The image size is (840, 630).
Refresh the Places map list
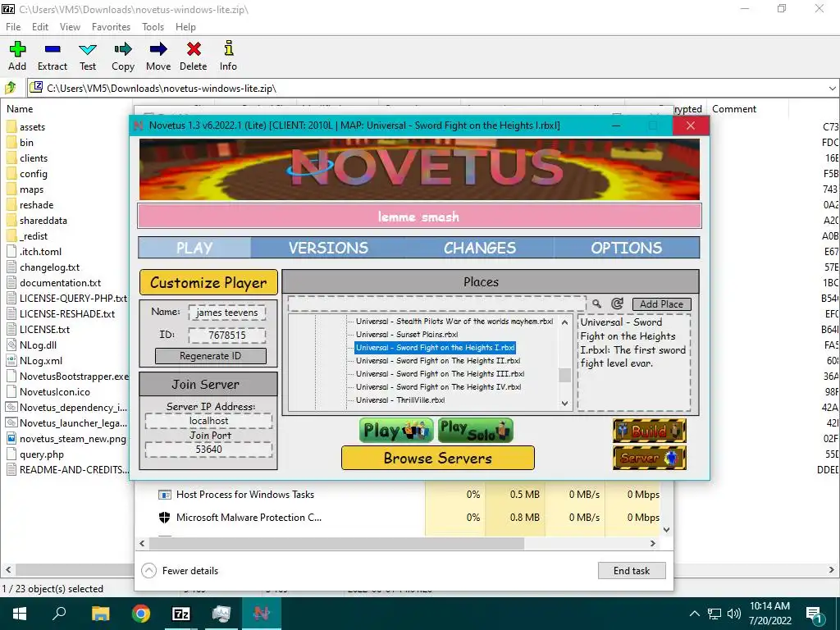tap(617, 304)
